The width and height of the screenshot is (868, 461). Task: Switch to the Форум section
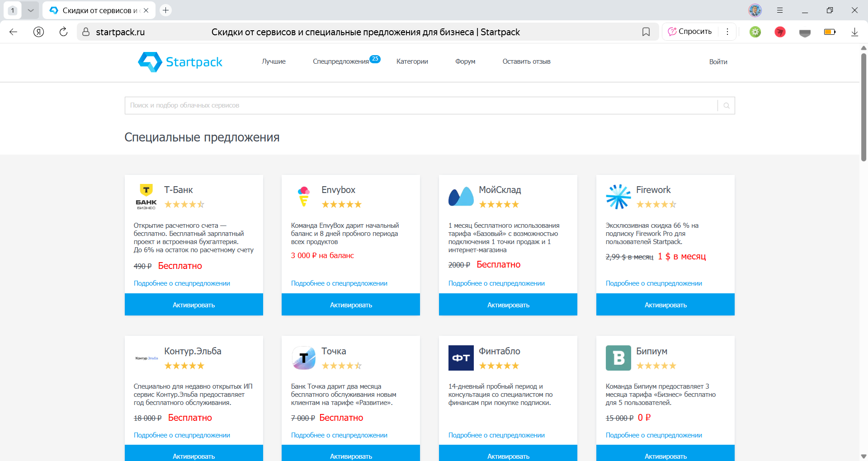coord(465,61)
